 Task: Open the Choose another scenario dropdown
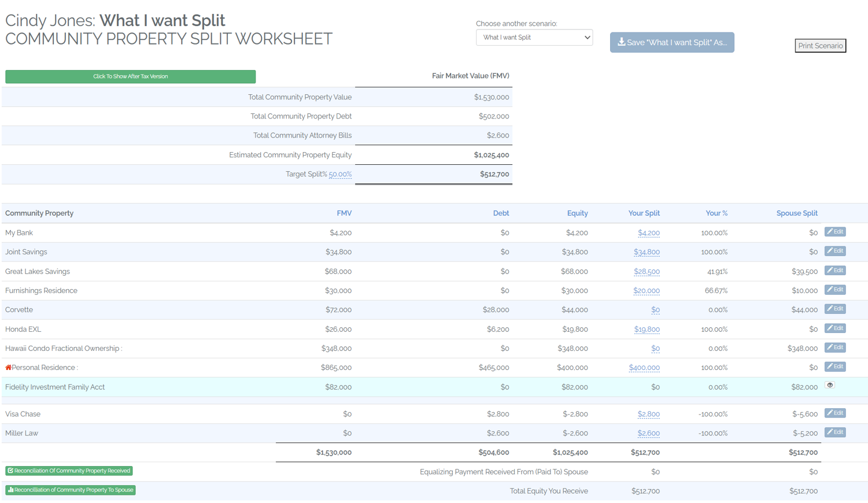[534, 38]
